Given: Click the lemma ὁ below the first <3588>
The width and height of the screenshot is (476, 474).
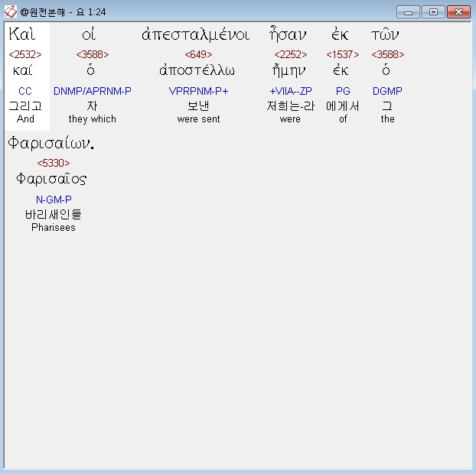Looking at the screenshot, I should [x=90, y=70].
